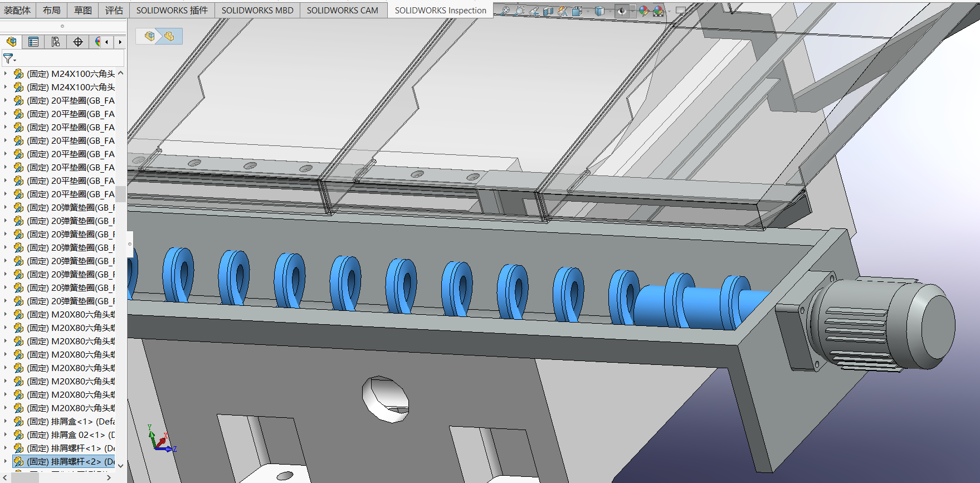Click the feature tree scroll-right arrow
Viewport: 980px width, 483px height.
tap(109, 477)
